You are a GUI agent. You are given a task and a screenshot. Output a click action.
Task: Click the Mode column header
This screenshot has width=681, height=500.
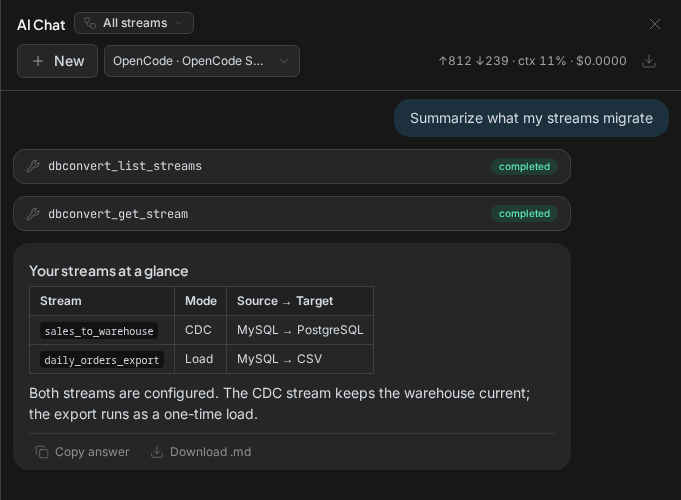point(201,301)
